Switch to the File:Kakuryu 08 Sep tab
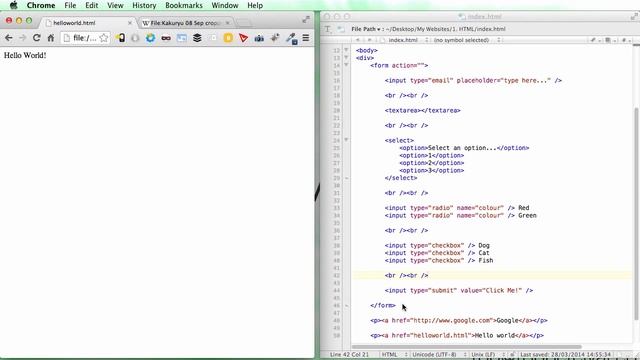 pos(186,23)
